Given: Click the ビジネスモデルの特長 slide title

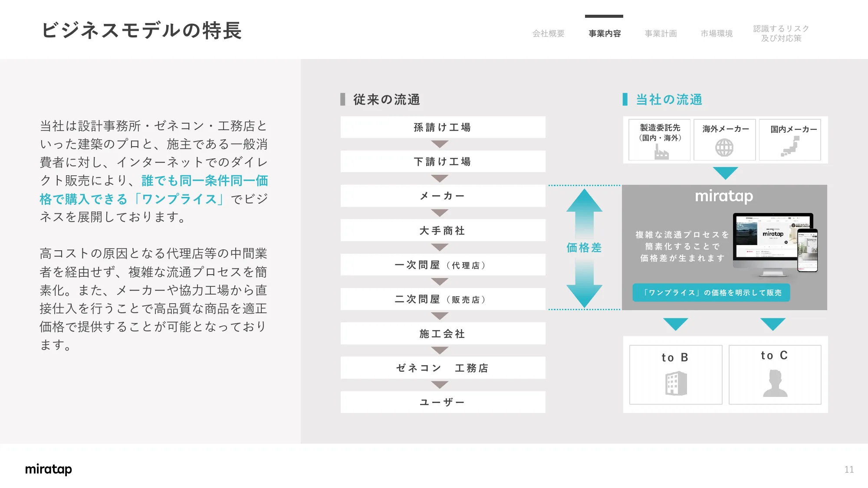Looking at the screenshot, I should [x=141, y=30].
